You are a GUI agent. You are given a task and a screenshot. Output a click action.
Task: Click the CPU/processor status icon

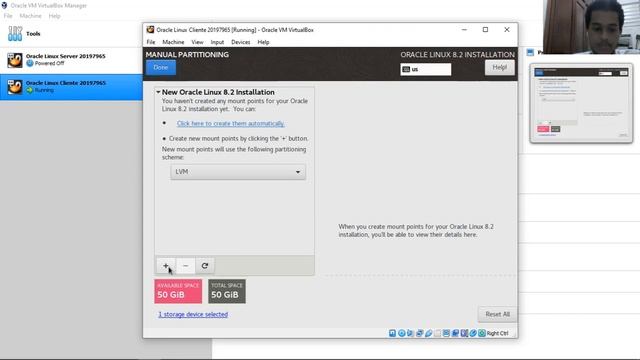(x=464, y=333)
